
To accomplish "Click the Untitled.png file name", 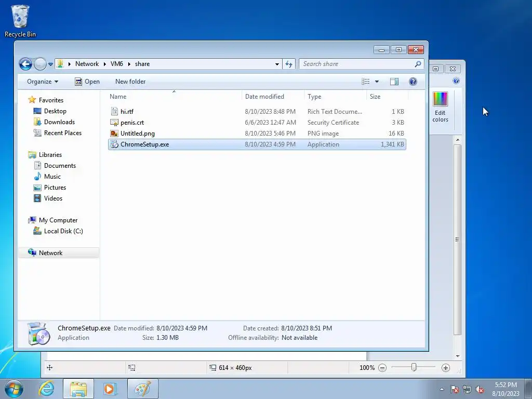I will click(x=137, y=134).
